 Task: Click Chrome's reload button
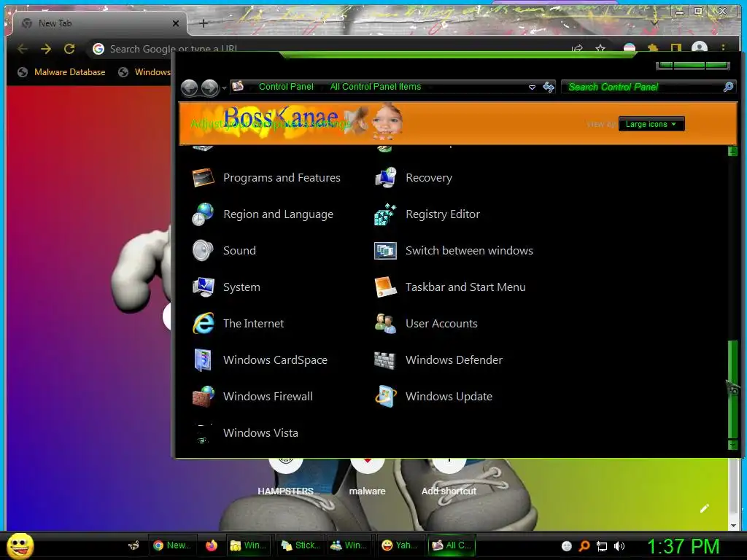(x=69, y=49)
